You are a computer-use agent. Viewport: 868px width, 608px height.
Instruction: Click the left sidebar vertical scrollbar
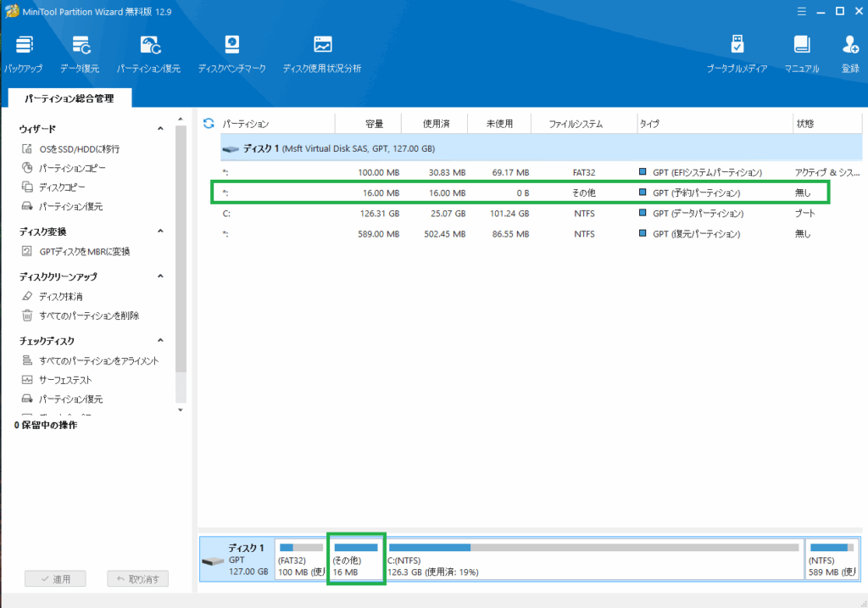180,254
